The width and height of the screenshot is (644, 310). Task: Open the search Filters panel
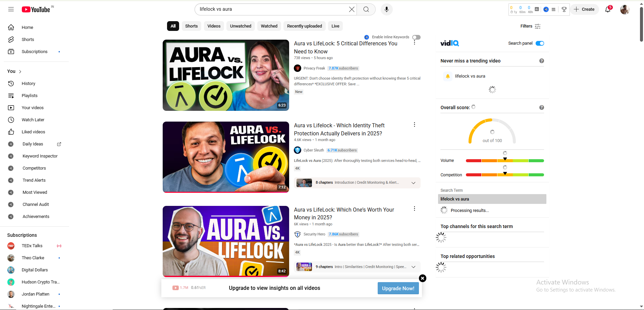pyautogui.click(x=530, y=26)
